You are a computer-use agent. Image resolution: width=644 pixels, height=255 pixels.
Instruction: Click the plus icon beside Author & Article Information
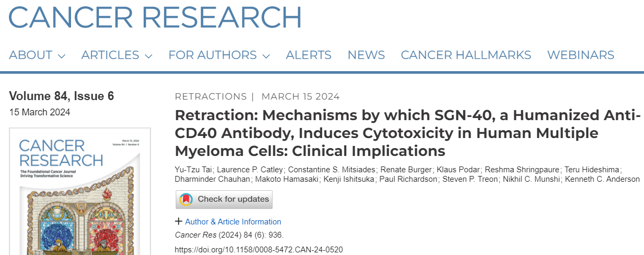[179, 221]
